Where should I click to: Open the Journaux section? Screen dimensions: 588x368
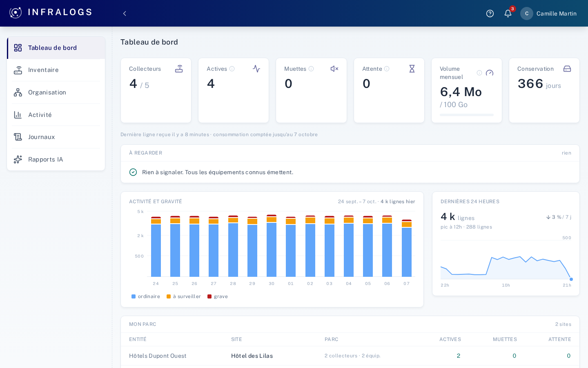(56, 137)
